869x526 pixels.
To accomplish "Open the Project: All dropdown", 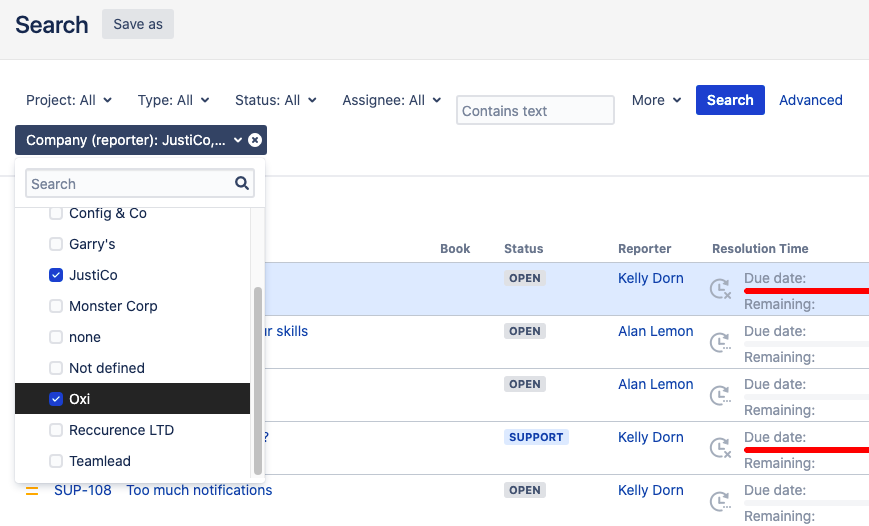I will click(69, 100).
